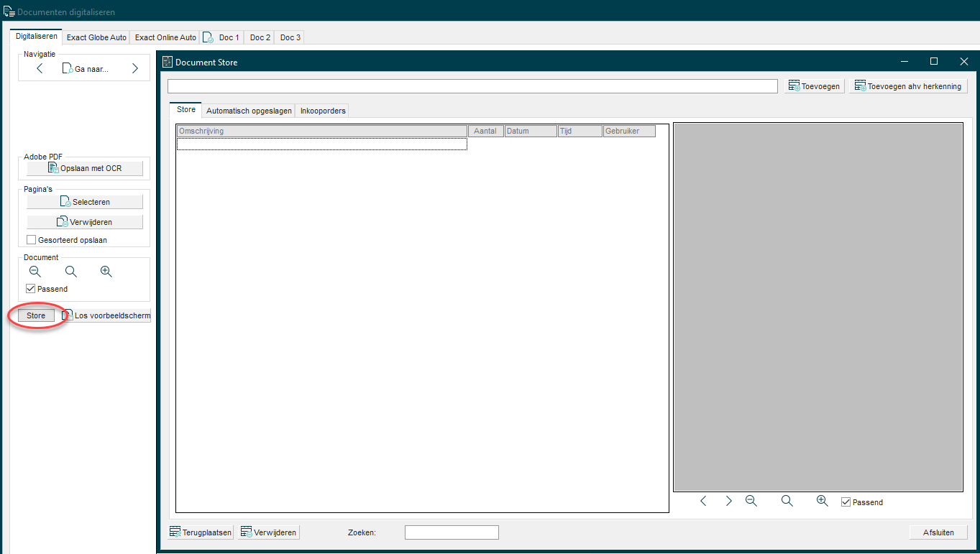Zoom in using left Document panel
Viewport: 980px width, 554px height.
click(106, 272)
